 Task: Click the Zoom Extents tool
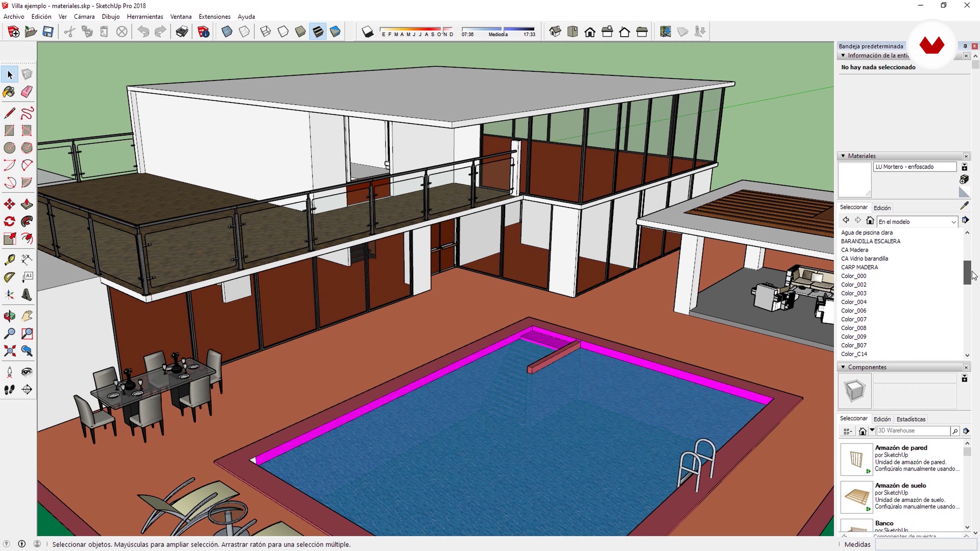click(x=9, y=350)
